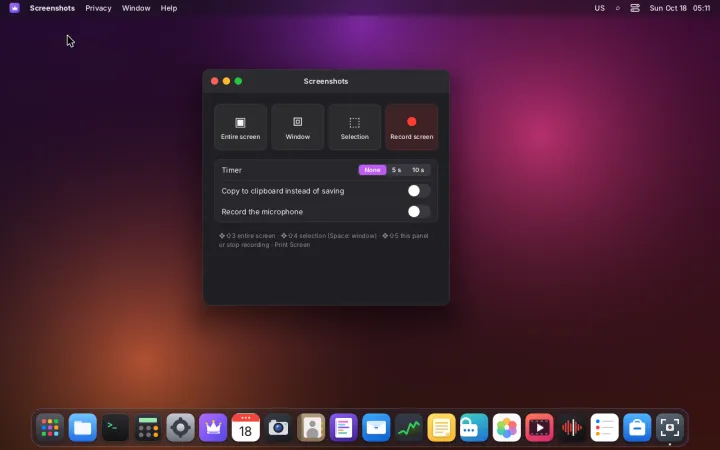Open Contacts book in dock
Image resolution: width=720 pixels, height=450 pixels.
coord(311,428)
